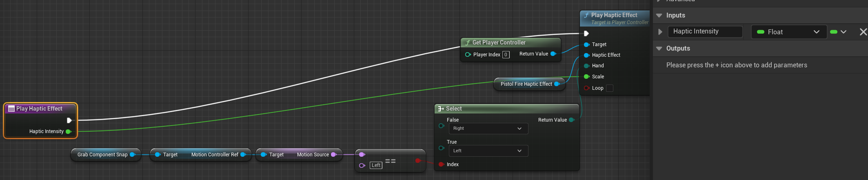868x180 pixels.
Task: Click top purple input pin of equals node
Action: [362, 155]
